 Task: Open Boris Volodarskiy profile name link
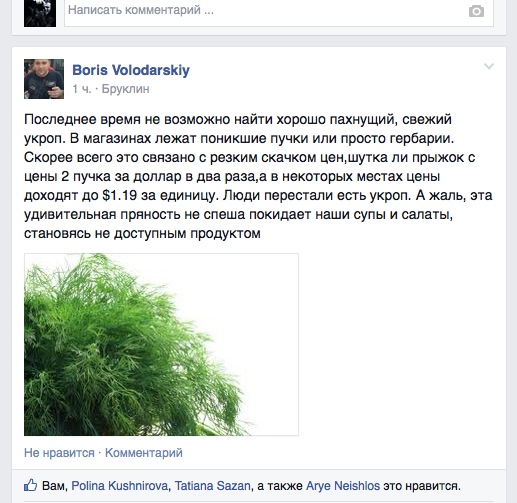click(x=131, y=70)
